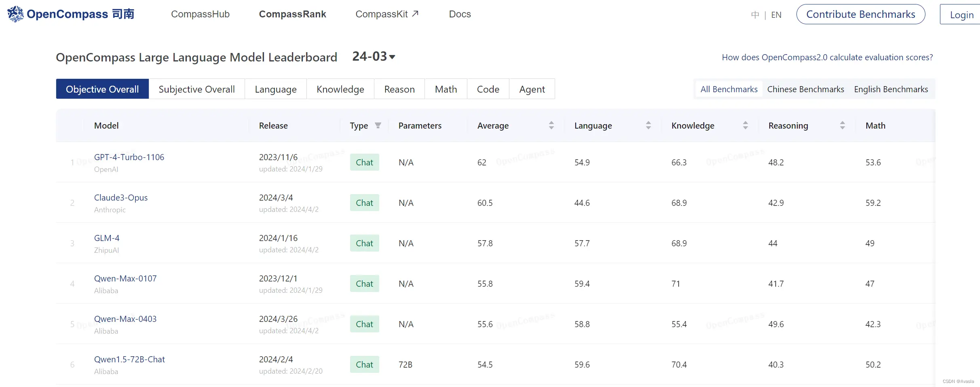Select Chinese Benchmarks filter
The image size is (980, 387).
coord(805,89)
